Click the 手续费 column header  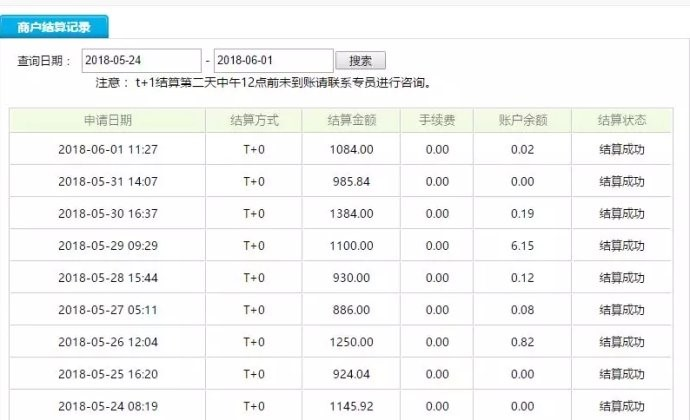pos(437,120)
